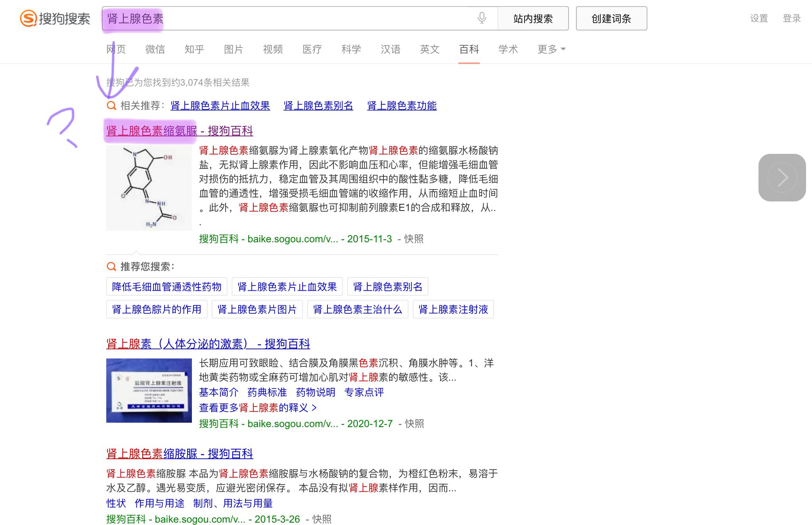Switch to the 微信 tab
The width and height of the screenshot is (812, 525).
click(x=155, y=49)
